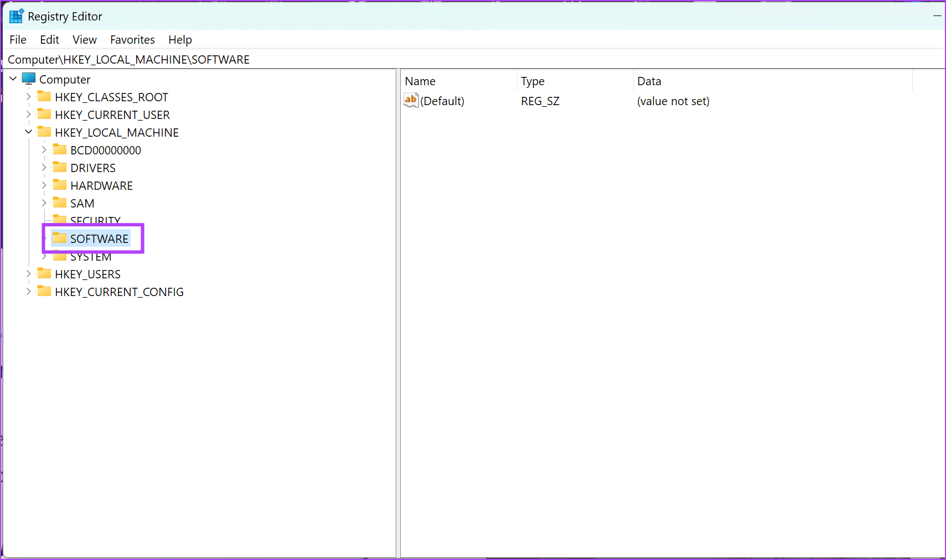Expand the BCD00000000 key chevron
This screenshot has width=946, height=560.
click(x=44, y=150)
